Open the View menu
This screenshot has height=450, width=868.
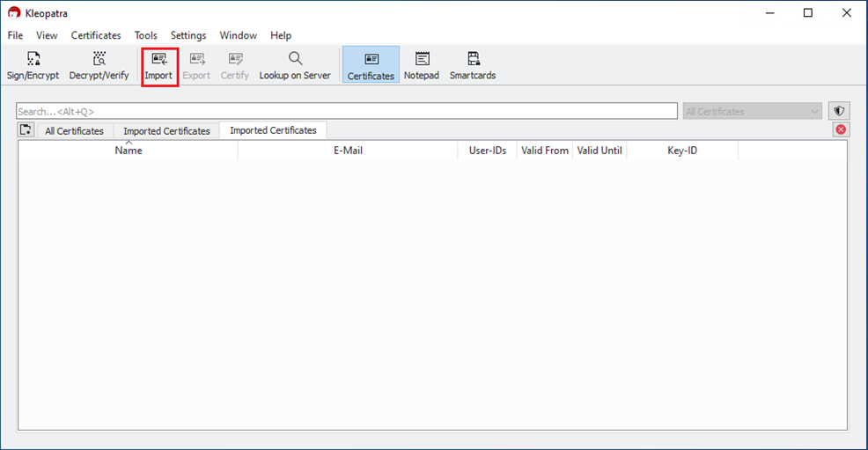pos(47,35)
